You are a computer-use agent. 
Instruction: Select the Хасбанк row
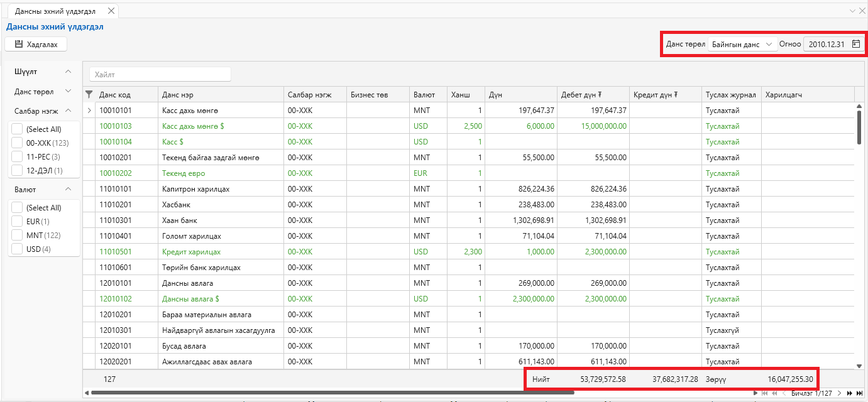click(468, 205)
